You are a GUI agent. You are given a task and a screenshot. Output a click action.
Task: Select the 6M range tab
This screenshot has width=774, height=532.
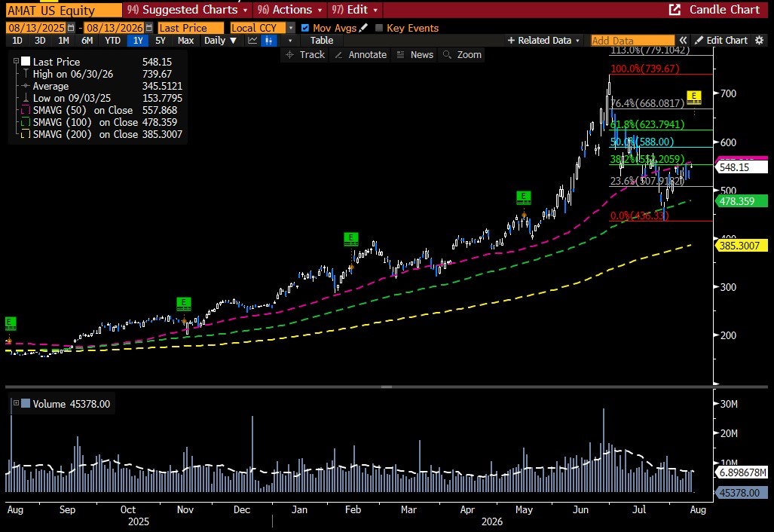(x=87, y=41)
